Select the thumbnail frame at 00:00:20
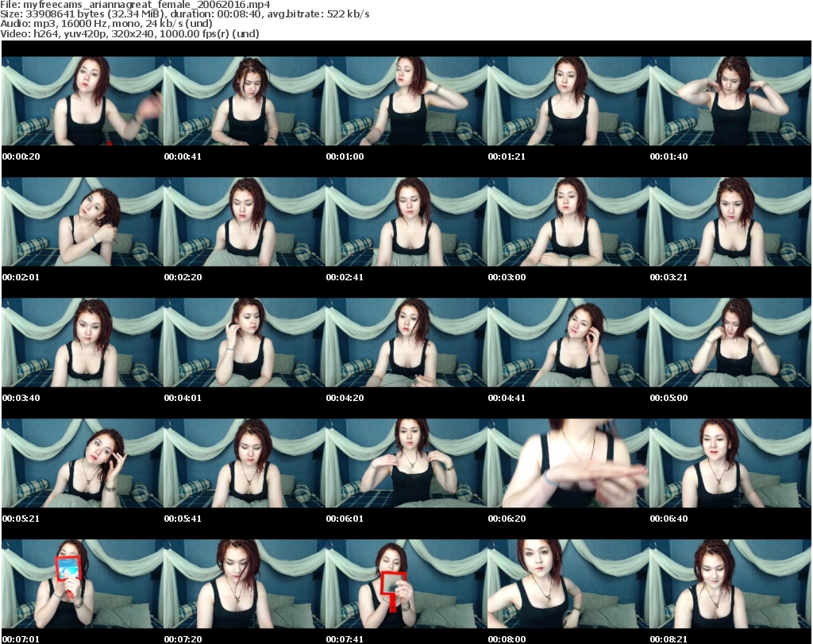Viewport: 813px width, 644px height. (83, 101)
